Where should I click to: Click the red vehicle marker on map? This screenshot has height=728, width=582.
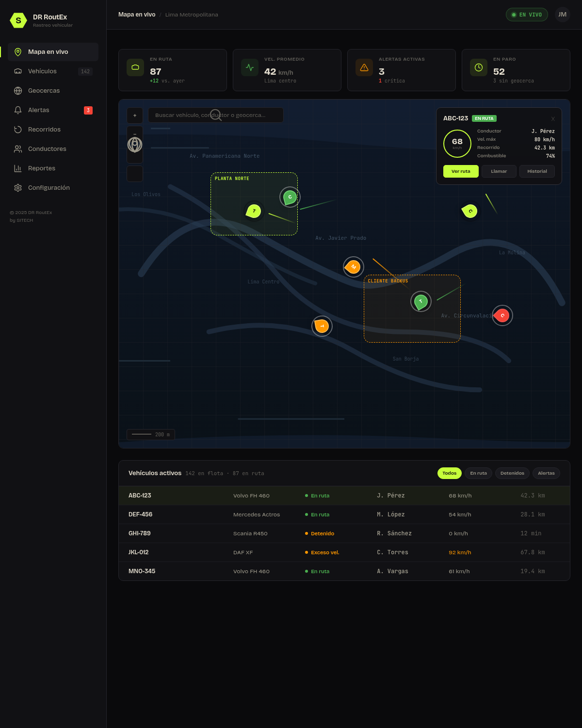(502, 315)
